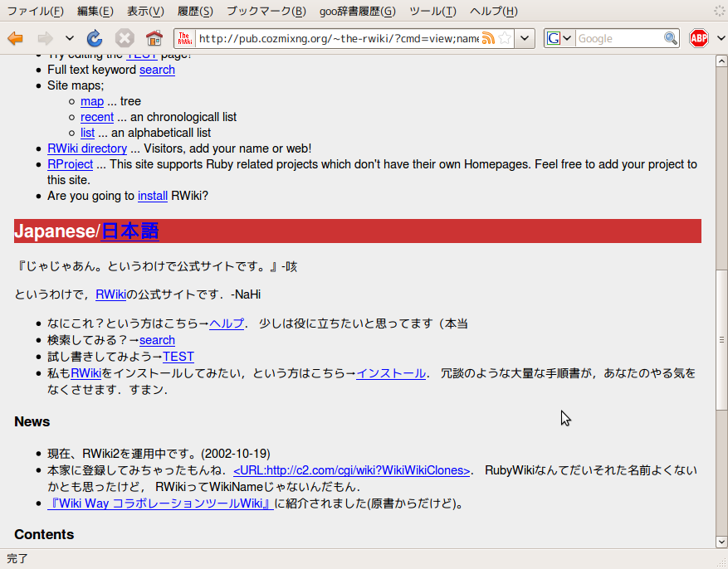Screen dimensions: 728x569
Task: Click 現在、RWiki2を運用中です news entry text
Action: (x=159, y=454)
